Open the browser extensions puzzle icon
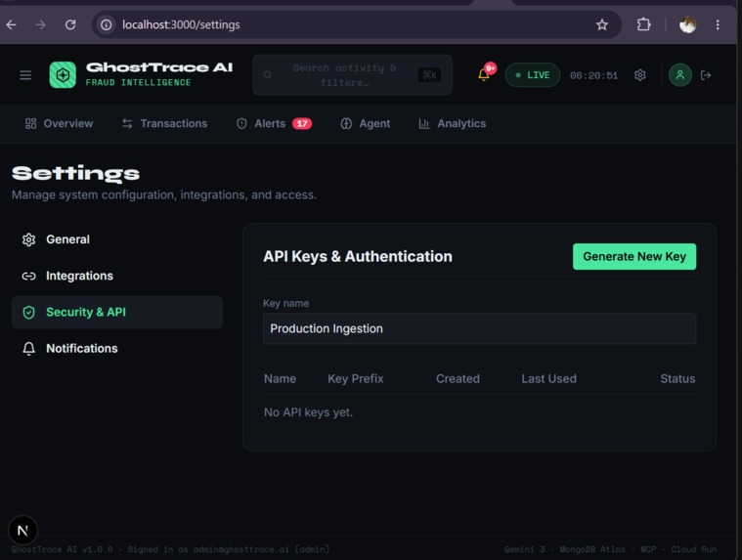The width and height of the screenshot is (742, 560). [643, 24]
